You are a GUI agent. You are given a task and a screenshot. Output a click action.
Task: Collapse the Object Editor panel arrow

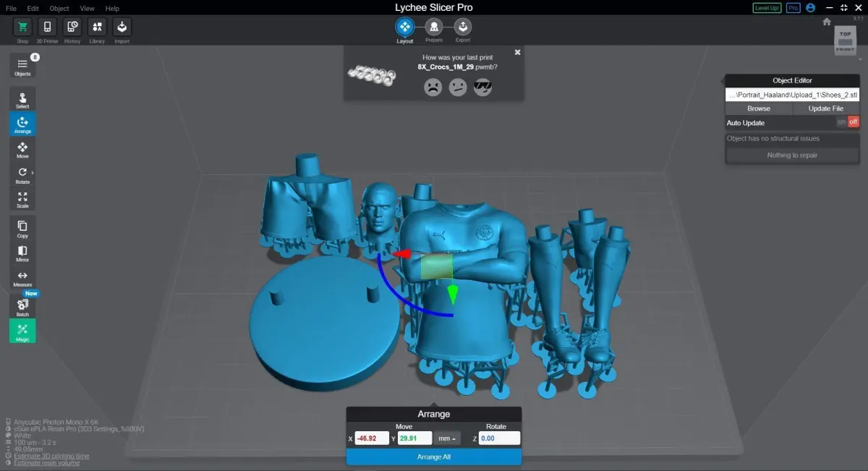(721, 80)
